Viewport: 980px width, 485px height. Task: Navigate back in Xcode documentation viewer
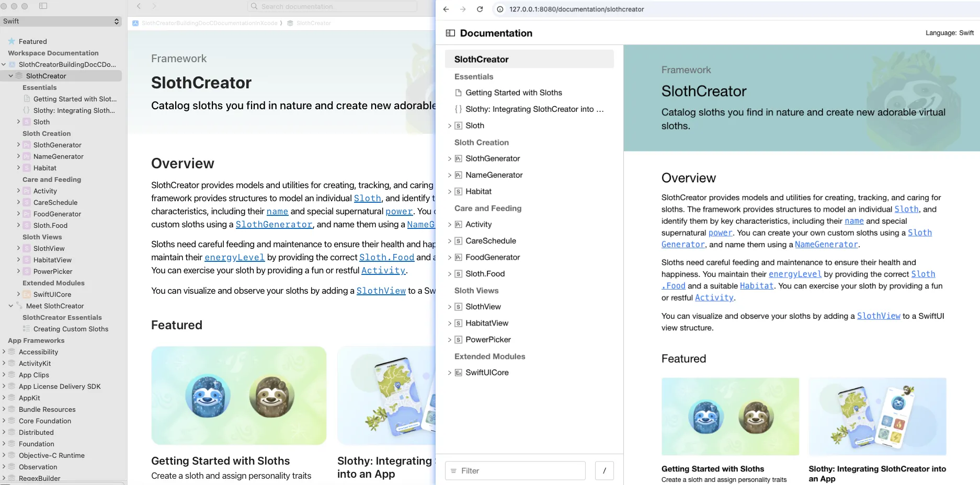click(x=139, y=6)
